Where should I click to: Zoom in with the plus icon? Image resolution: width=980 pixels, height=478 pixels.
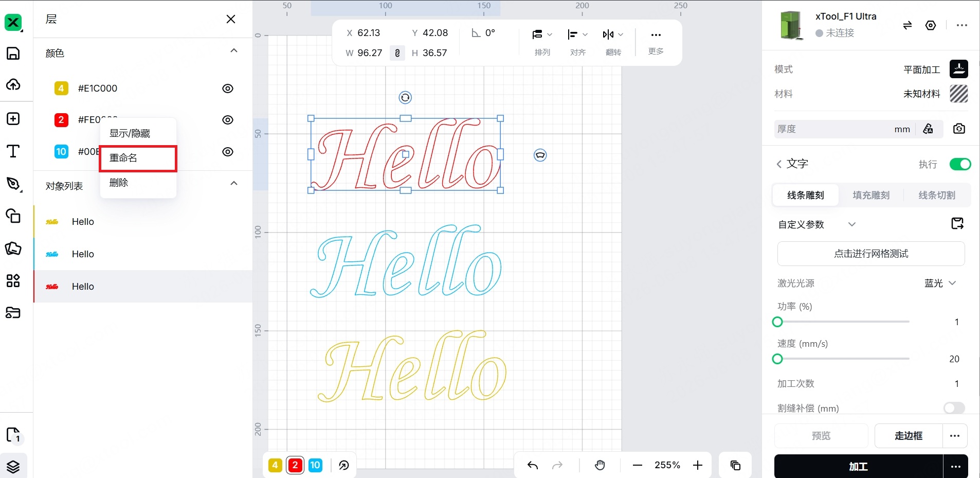pyautogui.click(x=698, y=465)
